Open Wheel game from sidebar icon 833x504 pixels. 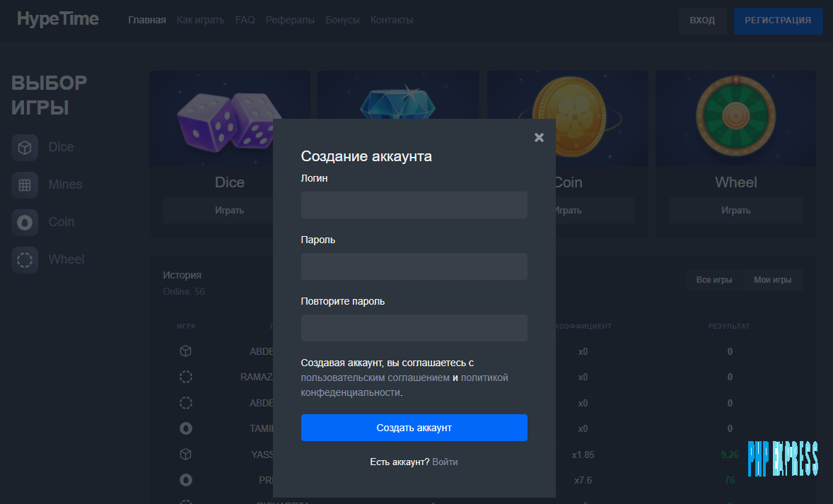[x=25, y=259]
